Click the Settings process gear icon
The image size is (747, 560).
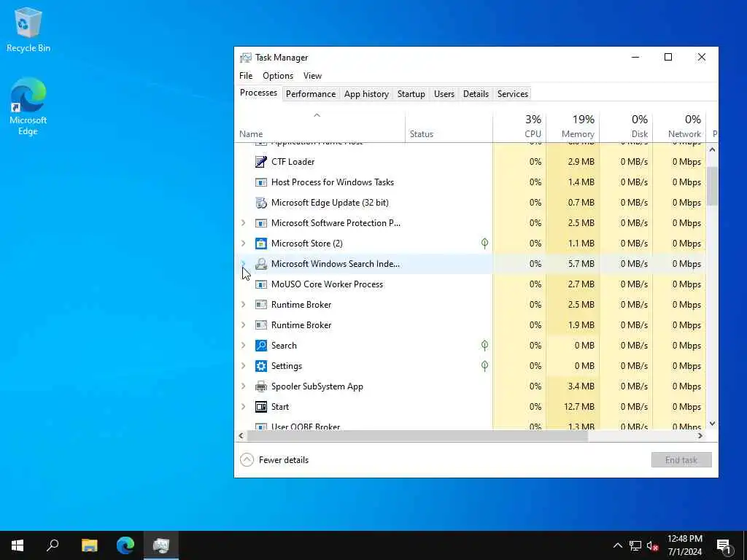(x=260, y=366)
